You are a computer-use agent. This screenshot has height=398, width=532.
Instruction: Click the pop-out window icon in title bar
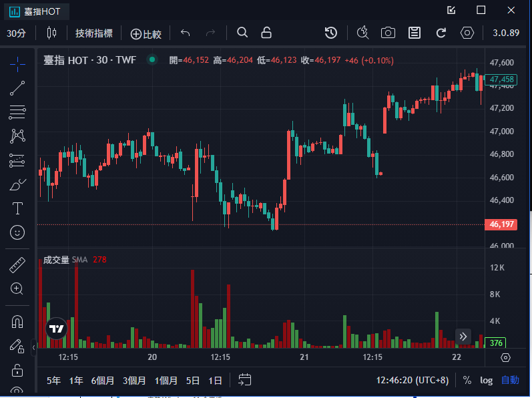(451, 10)
